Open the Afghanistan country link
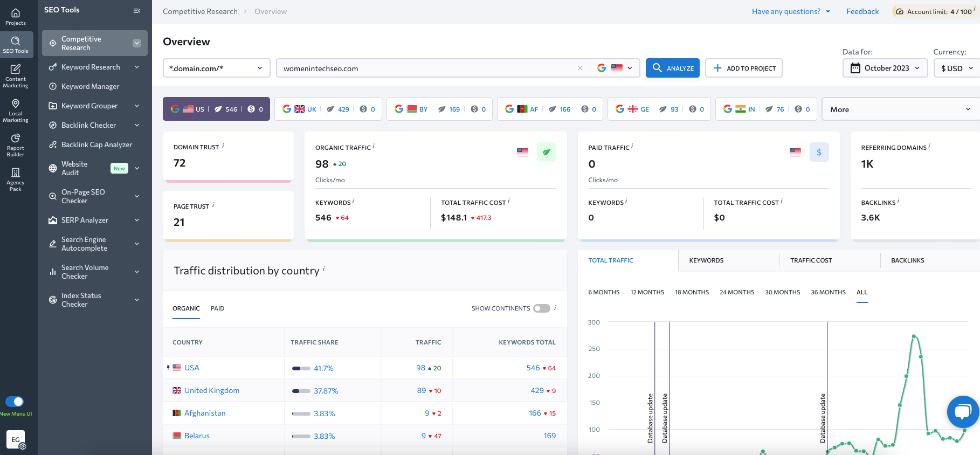This screenshot has width=980, height=455. (205, 413)
